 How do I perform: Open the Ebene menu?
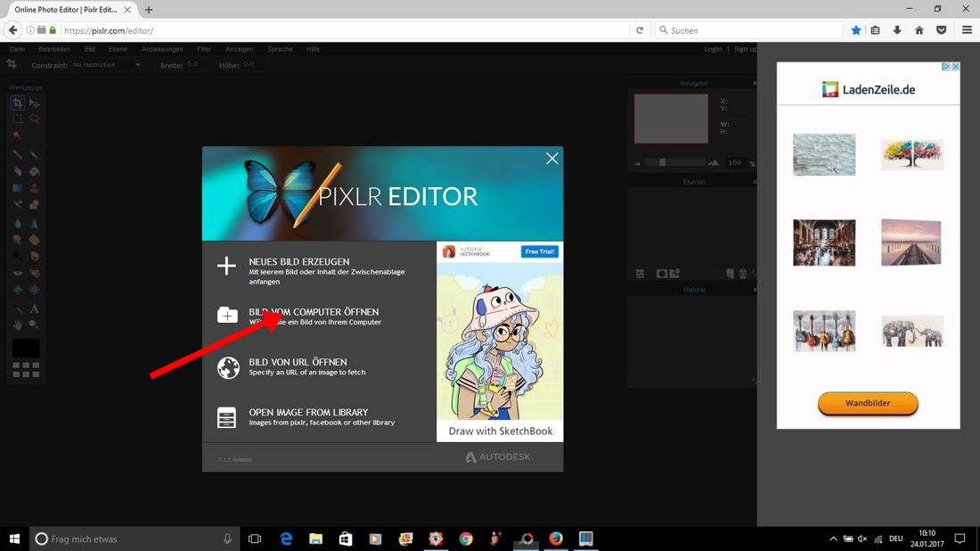tap(118, 49)
